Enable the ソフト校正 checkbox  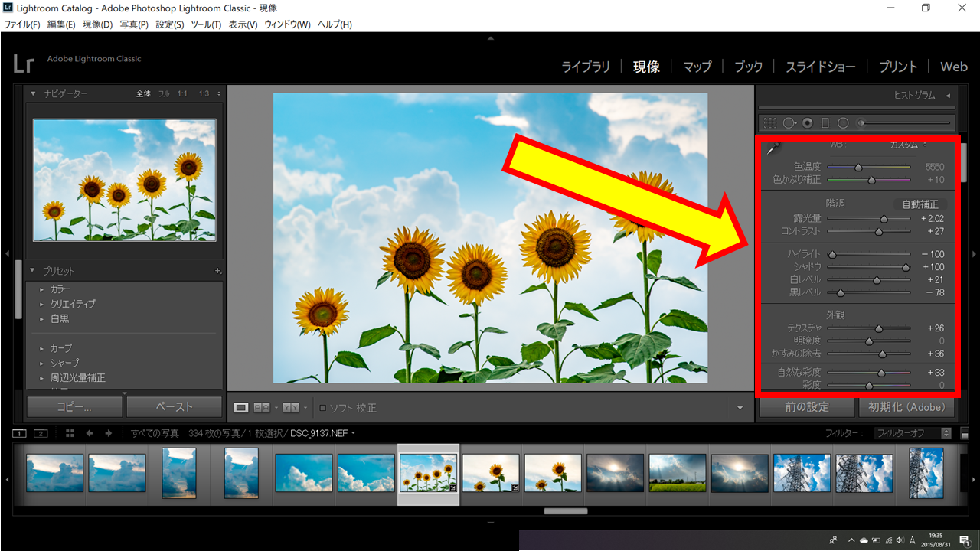[x=322, y=408]
